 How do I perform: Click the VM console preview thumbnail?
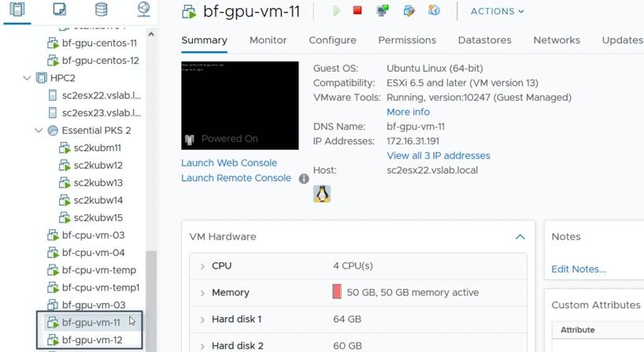[x=239, y=106]
